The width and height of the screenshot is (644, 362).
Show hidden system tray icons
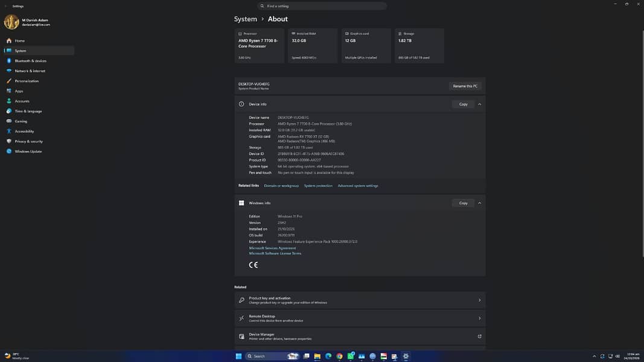(x=594, y=356)
